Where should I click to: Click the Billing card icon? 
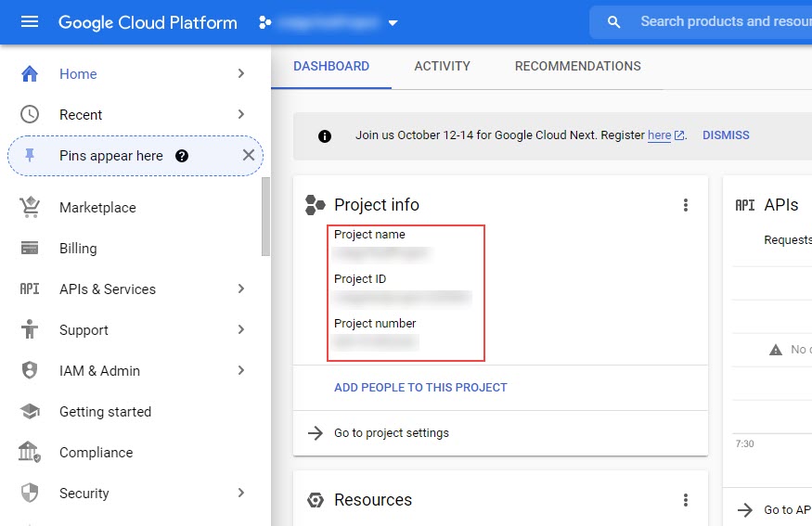30,248
